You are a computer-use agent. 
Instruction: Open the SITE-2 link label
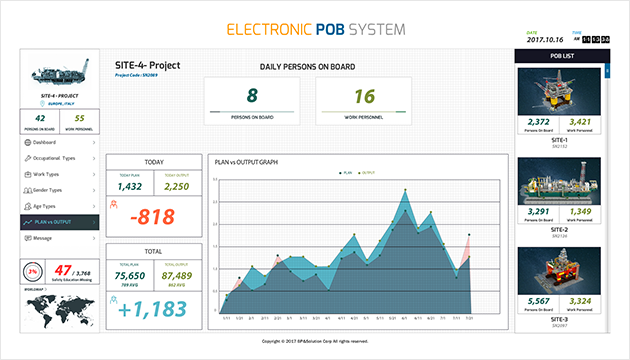(559, 230)
